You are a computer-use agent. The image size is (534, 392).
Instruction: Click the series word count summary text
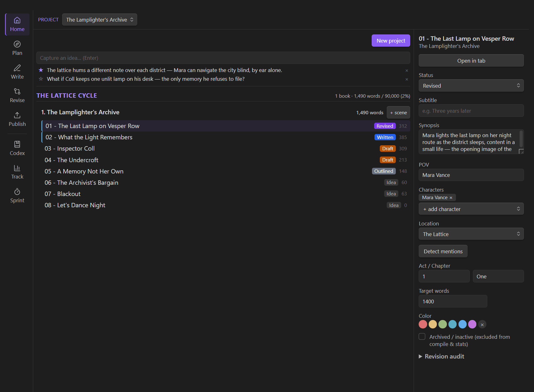point(373,96)
